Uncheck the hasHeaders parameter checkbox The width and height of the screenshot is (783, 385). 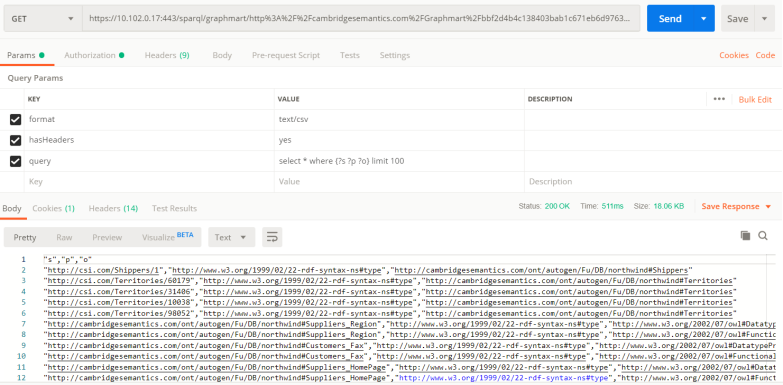[x=15, y=140]
